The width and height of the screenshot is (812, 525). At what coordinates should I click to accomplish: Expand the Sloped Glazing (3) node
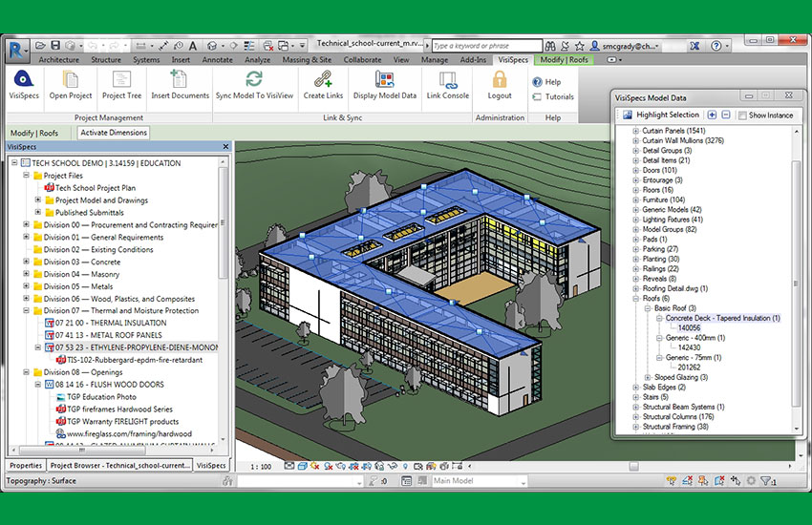(647, 377)
